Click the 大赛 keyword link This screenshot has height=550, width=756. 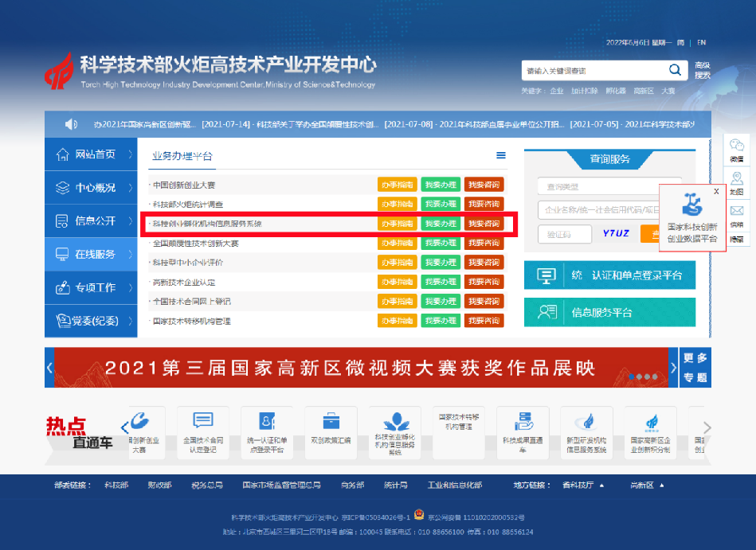coord(668,91)
